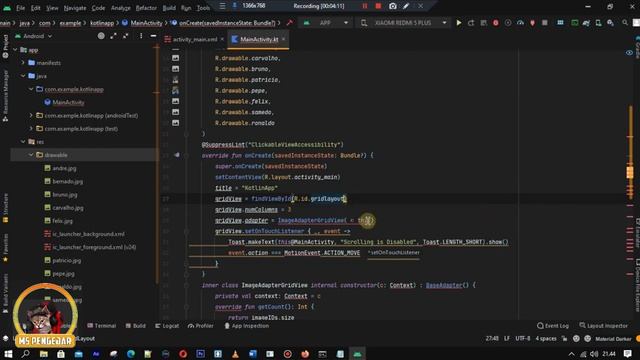Select andre.jpg in the drawable folder
The image size is (640, 360).
click(x=60, y=168)
